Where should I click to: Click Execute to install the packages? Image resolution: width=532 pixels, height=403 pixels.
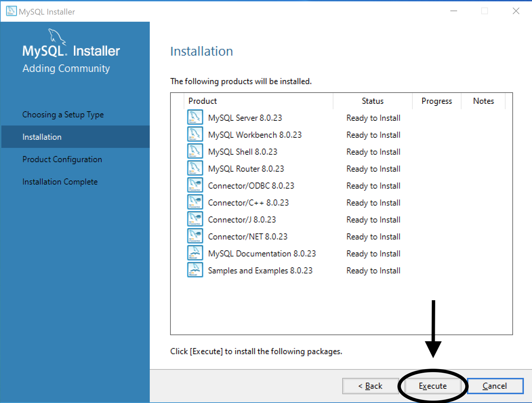433,386
